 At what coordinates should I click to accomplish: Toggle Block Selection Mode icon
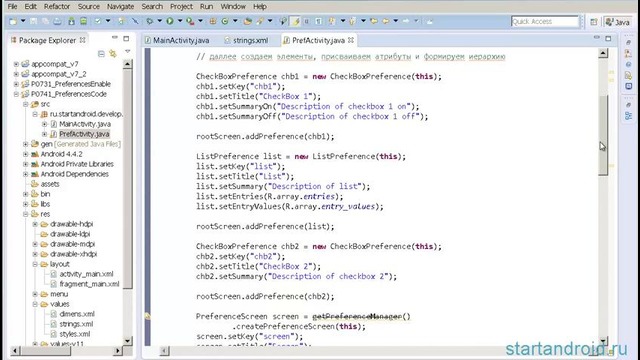click(x=307, y=21)
